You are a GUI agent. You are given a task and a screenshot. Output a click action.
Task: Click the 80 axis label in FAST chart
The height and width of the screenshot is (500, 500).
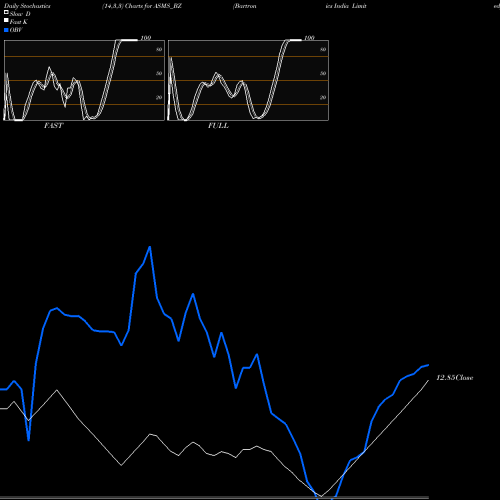(159, 49)
